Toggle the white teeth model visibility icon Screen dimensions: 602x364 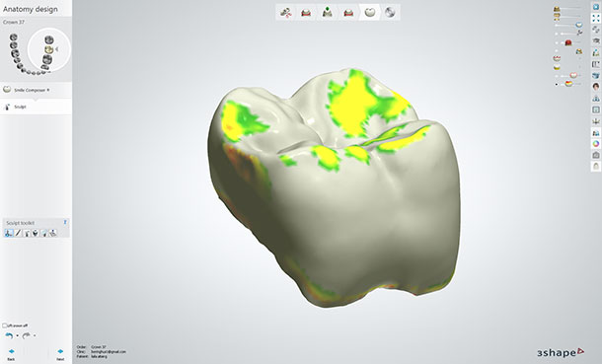pyautogui.click(x=573, y=75)
